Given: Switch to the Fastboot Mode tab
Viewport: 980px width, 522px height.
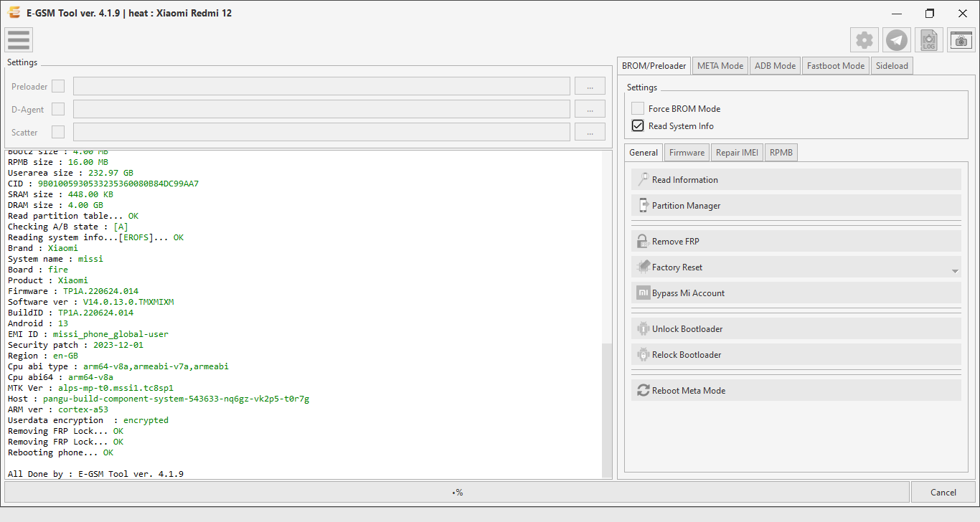Looking at the screenshot, I should (836, 65).
